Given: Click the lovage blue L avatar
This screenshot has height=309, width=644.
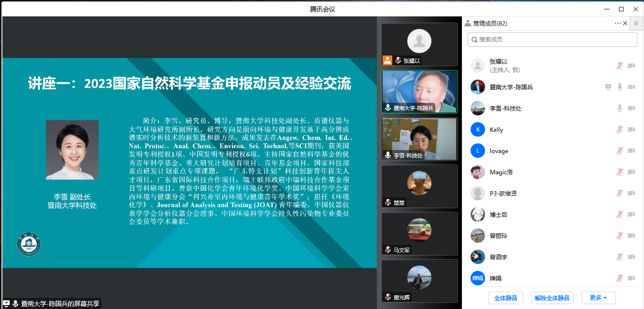Looking at the screenshot, I should (477, 151).
